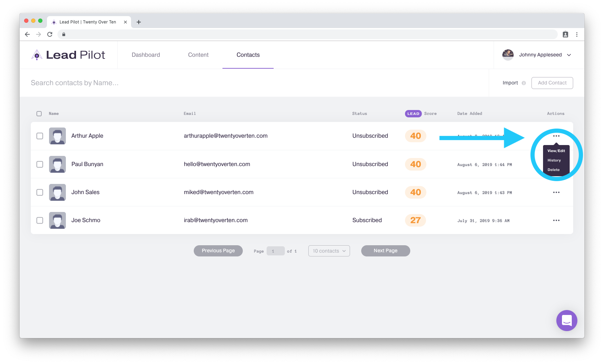Open a new browser tab with plus icon

[139, 22]
